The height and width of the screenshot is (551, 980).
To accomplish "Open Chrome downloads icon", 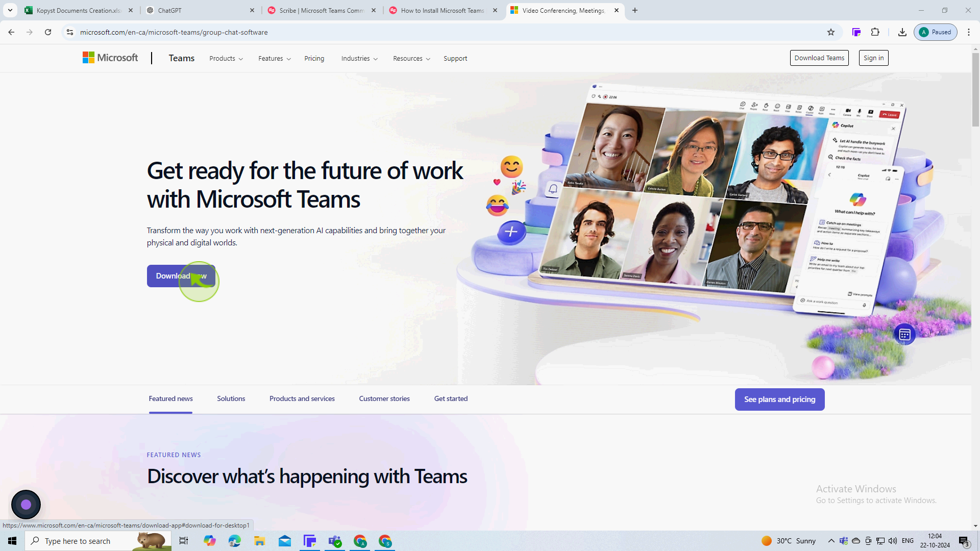I will pyautogui.click(x=902, y=32).
